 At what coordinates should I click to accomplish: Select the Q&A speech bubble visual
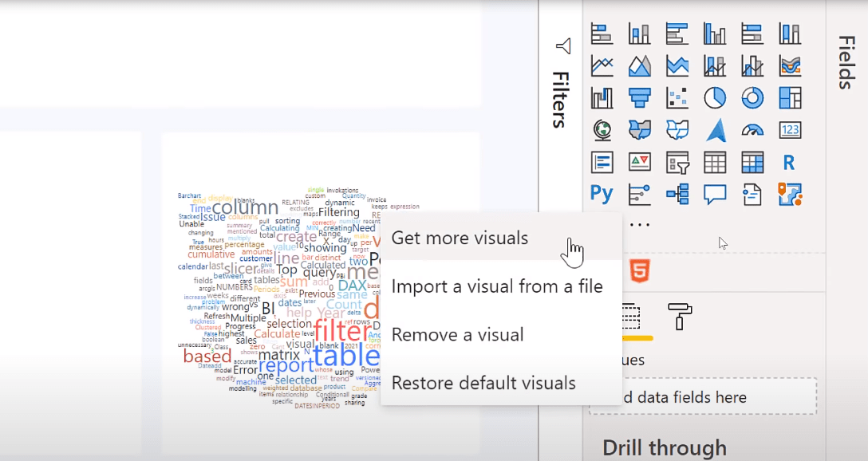(x=715, y=195)
